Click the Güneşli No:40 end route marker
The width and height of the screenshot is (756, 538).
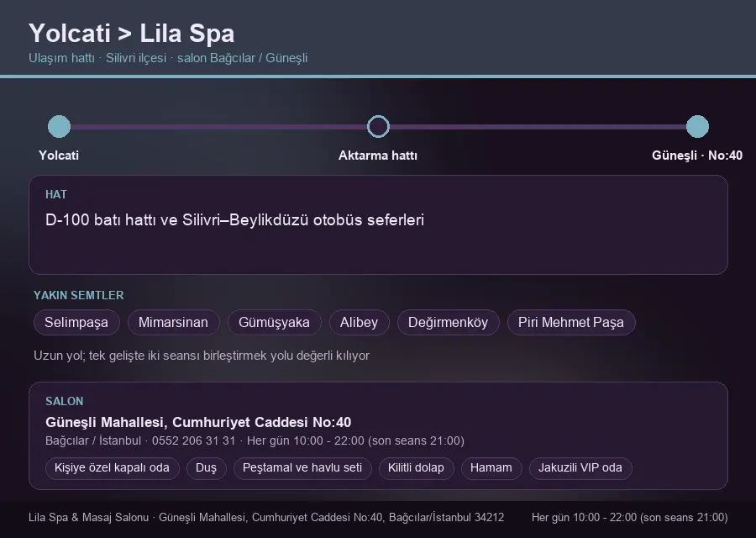point(697,126)
